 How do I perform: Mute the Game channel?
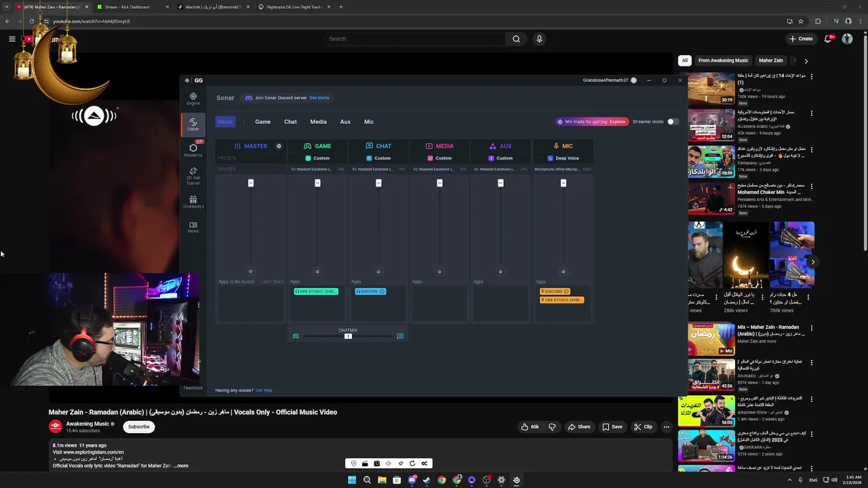(x=317, y=272)
